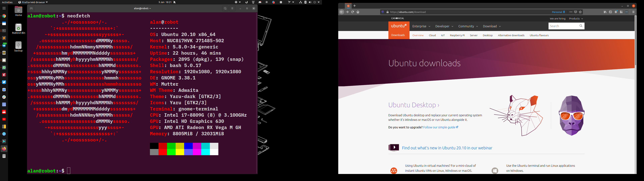Select the Raspberry Pi tab
Screen dimensions: 644x181
pos(457,36)
